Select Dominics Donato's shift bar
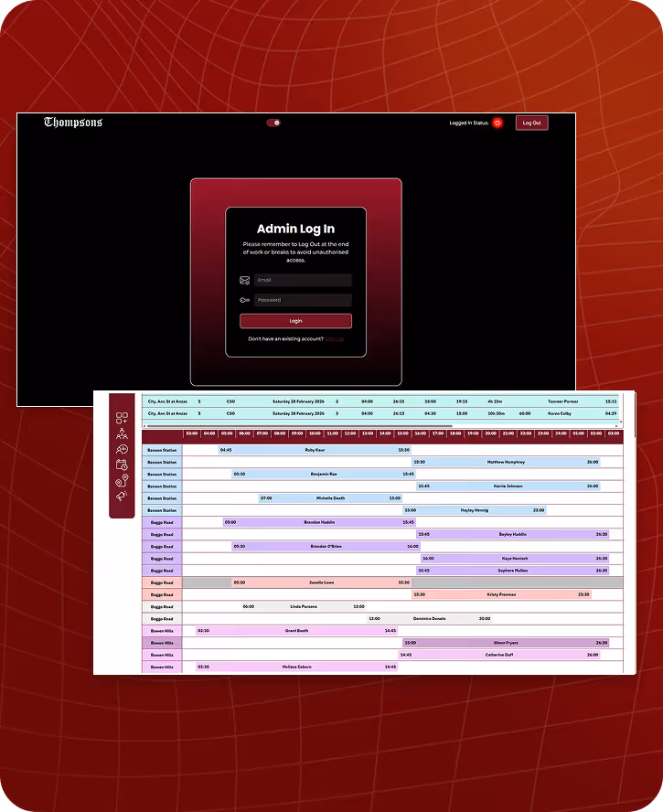This screenshot has width=663, height=812. coord(430,618)
